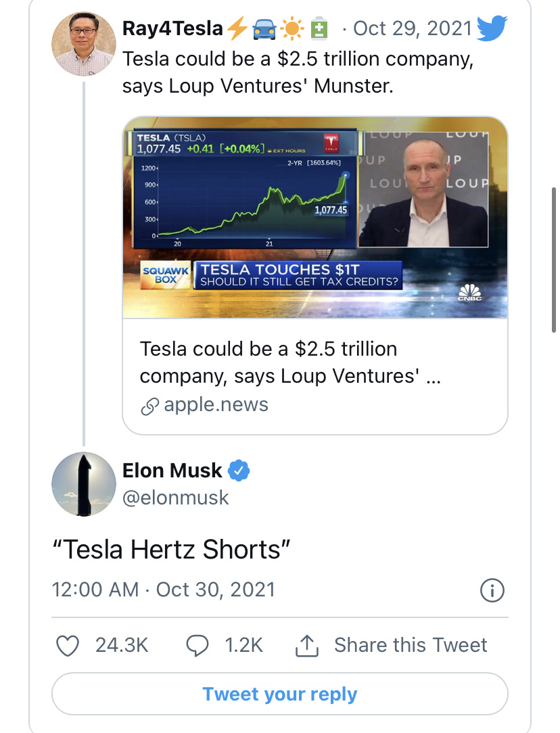The image size is (560, 733).
Task: Open the @elonmusk handle link
Action: click(x=176, y=498)
